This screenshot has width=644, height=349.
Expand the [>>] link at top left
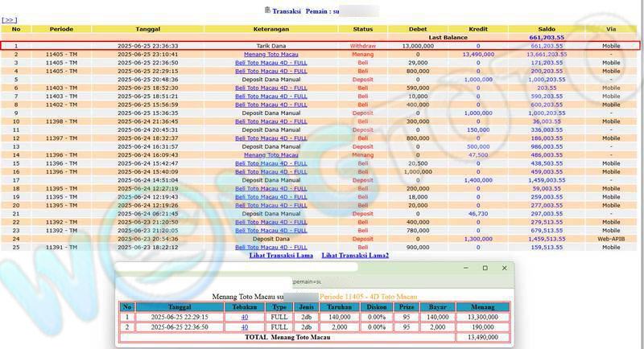coord(10,20)
